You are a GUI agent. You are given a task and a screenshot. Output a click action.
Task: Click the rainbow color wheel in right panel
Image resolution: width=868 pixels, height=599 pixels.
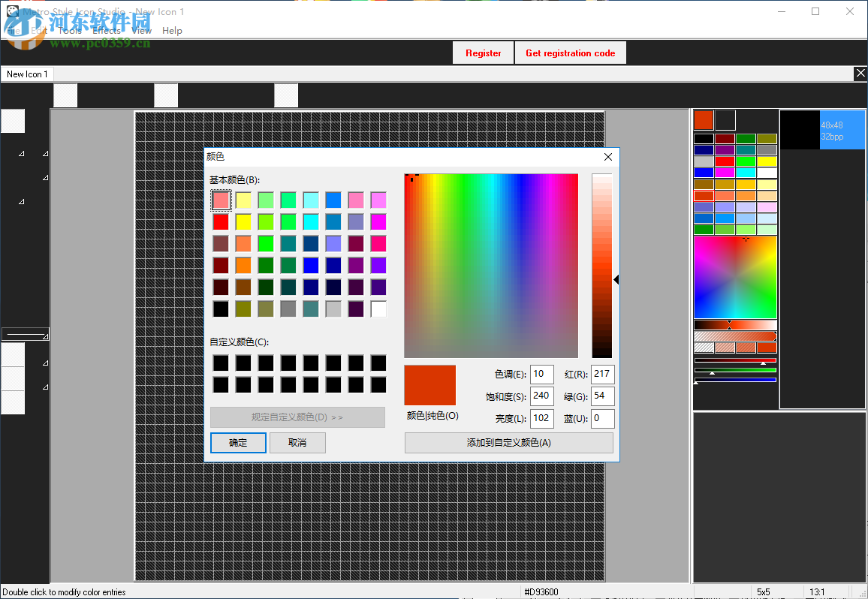click(x=735, y=277)
